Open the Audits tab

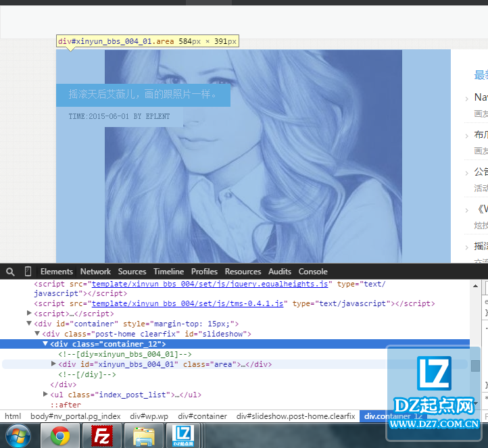[279, 271]
